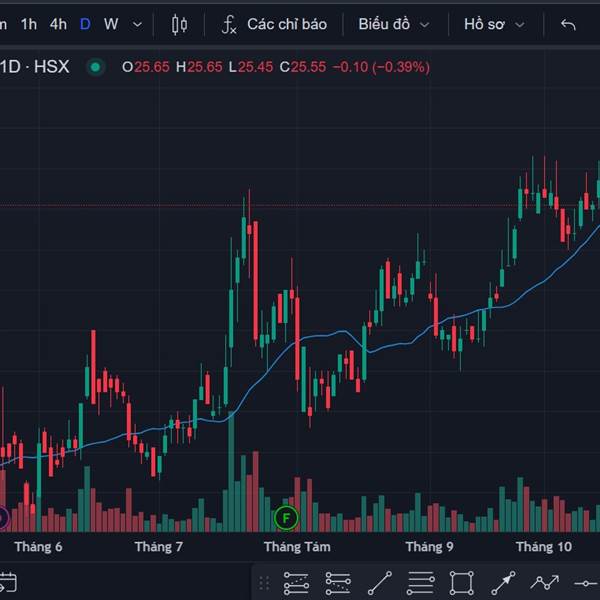Image resolution: width=600 pixels, height=600 pixels.
Task: Grab the drawing toolbar drag handle
Action: [264, 583]
